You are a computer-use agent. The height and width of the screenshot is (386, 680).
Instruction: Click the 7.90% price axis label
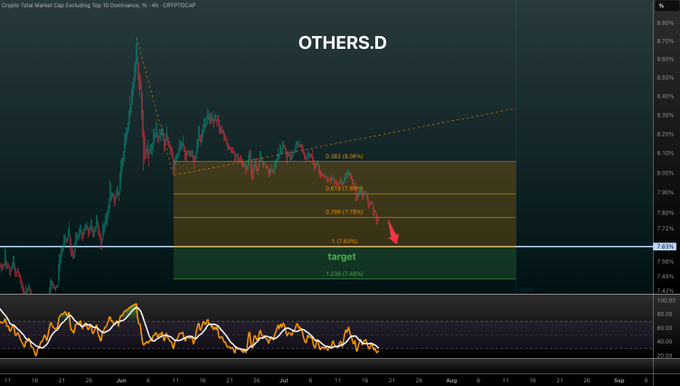tap(665, 192)
